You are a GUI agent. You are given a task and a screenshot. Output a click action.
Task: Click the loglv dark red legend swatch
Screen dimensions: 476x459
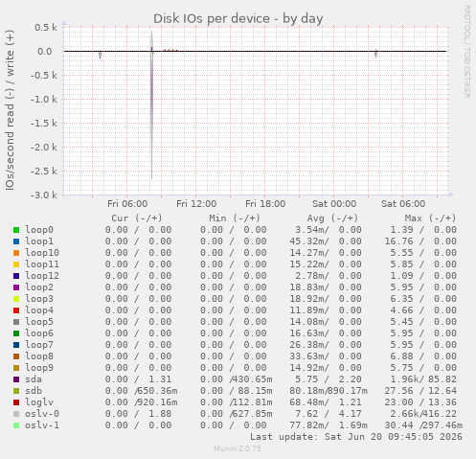pos(16,402)
